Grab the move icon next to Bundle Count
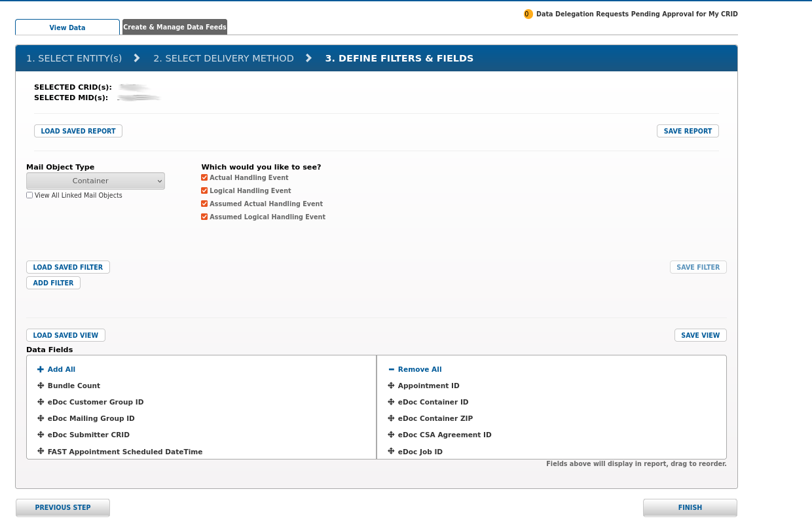The height and width of the screenshot is (523, 812). tap(41, 386)
